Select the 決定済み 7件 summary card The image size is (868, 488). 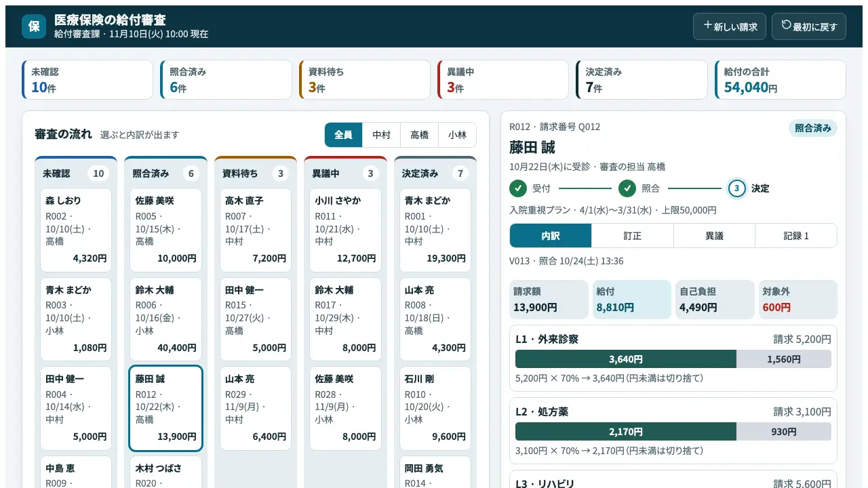(x=642, y=80)
